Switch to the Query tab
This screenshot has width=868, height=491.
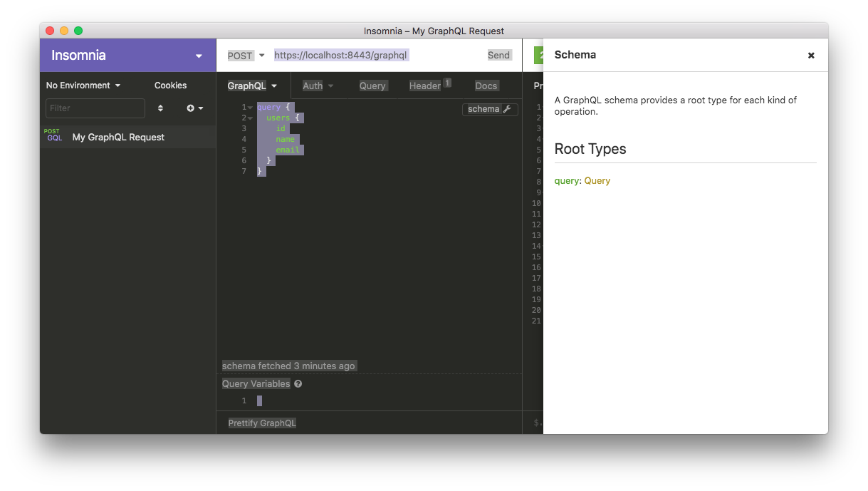[372, 86]
